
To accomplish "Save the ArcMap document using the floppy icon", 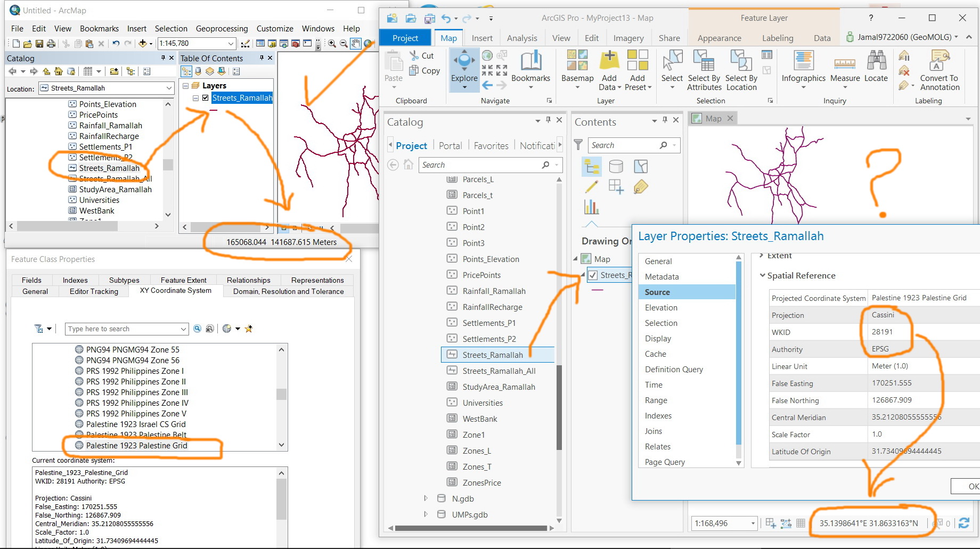I will (39, 44).
